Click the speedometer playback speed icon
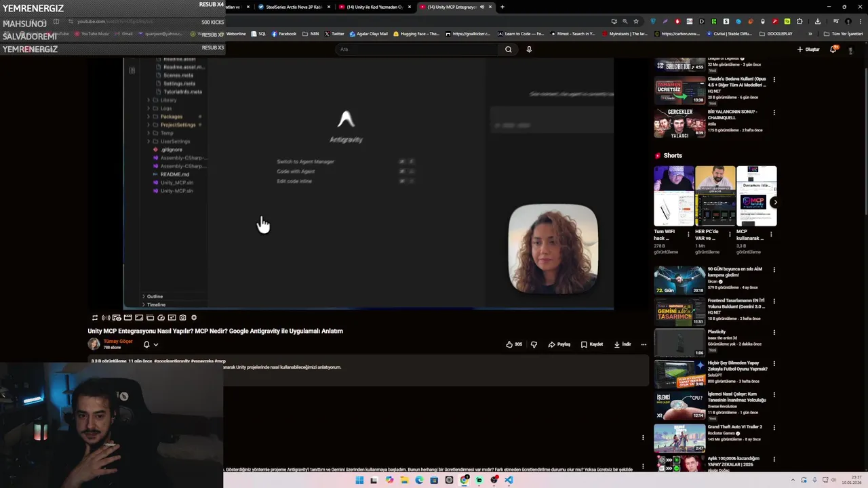 161,317
